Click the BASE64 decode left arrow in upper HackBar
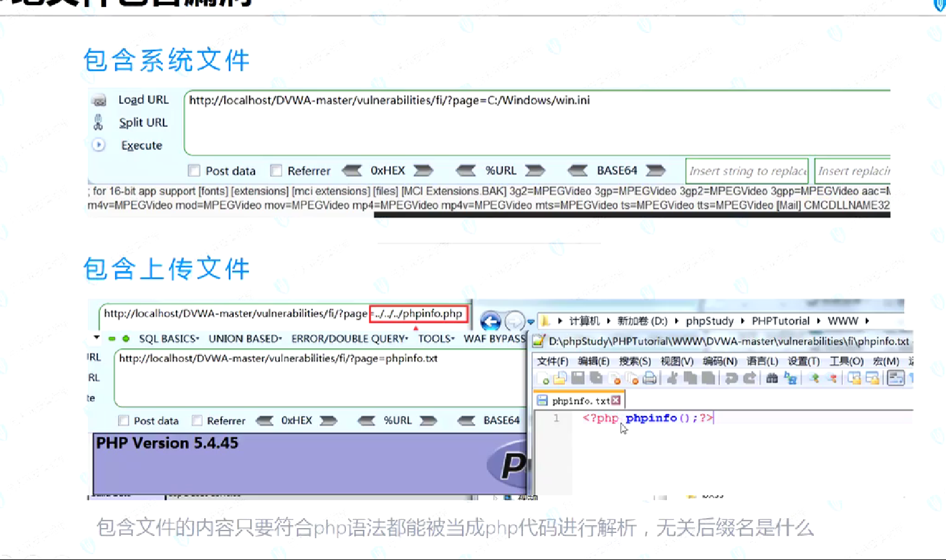Screen dimensions: 946x560 (578, 171)
